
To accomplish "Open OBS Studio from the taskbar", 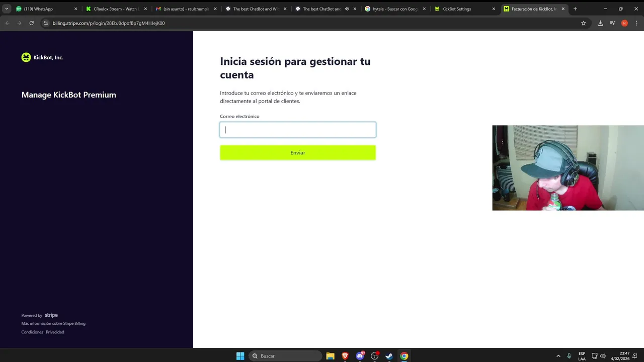I will click(x=374, y=356).
